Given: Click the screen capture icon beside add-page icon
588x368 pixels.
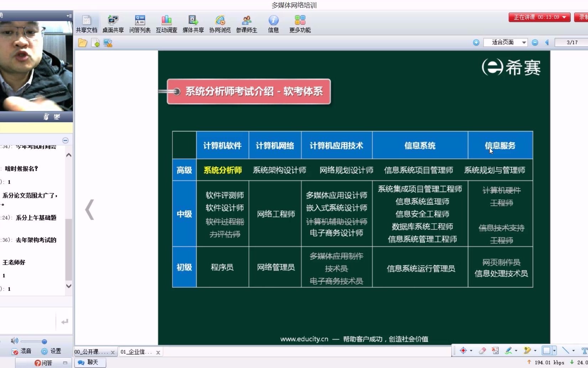Looking at the screenshot, I should pos(108,43).
